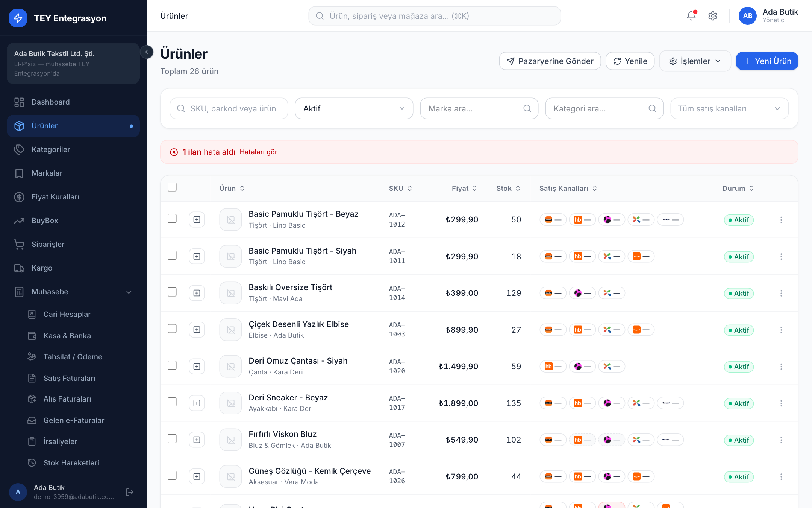The width and height of the screenshot is (812, 508).
Task: Toggle the select-all products checkbox
Action: [x=172, y=187]
